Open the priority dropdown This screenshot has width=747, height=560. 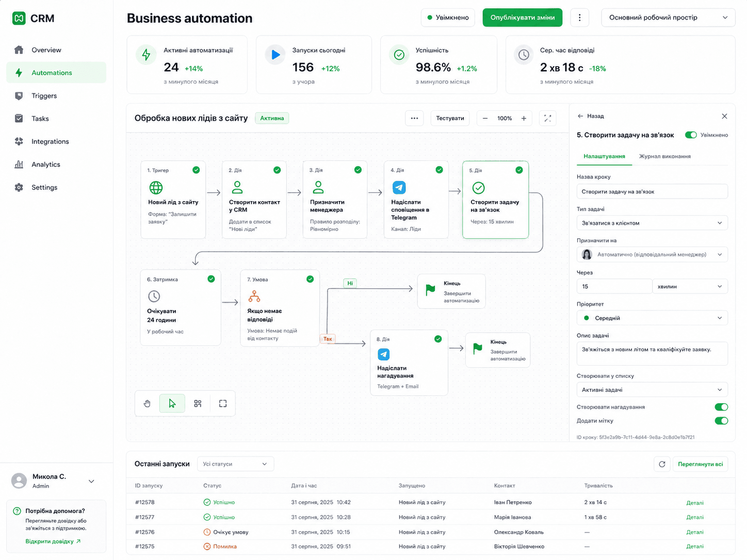coord(652,318)
